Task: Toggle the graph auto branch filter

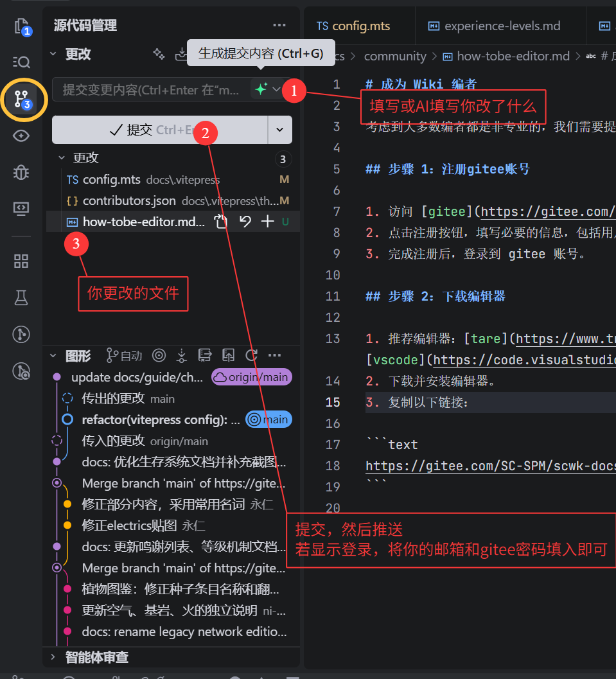Action: pos(124,355)
